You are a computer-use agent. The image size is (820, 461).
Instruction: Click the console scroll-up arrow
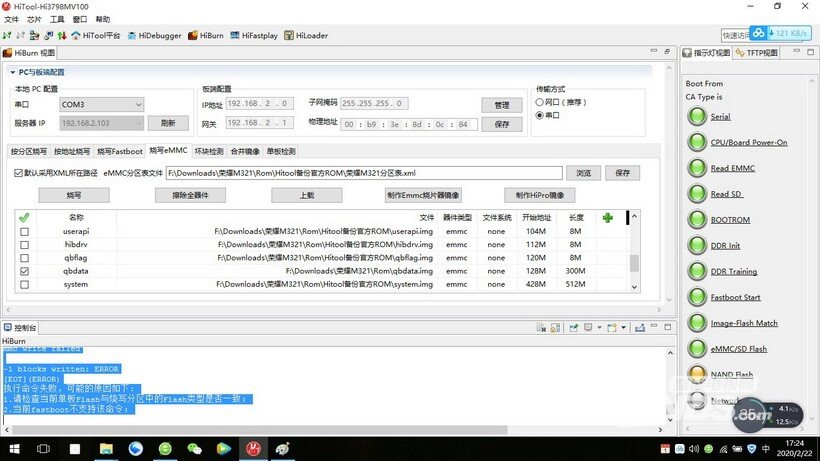[x=670, y=353]
